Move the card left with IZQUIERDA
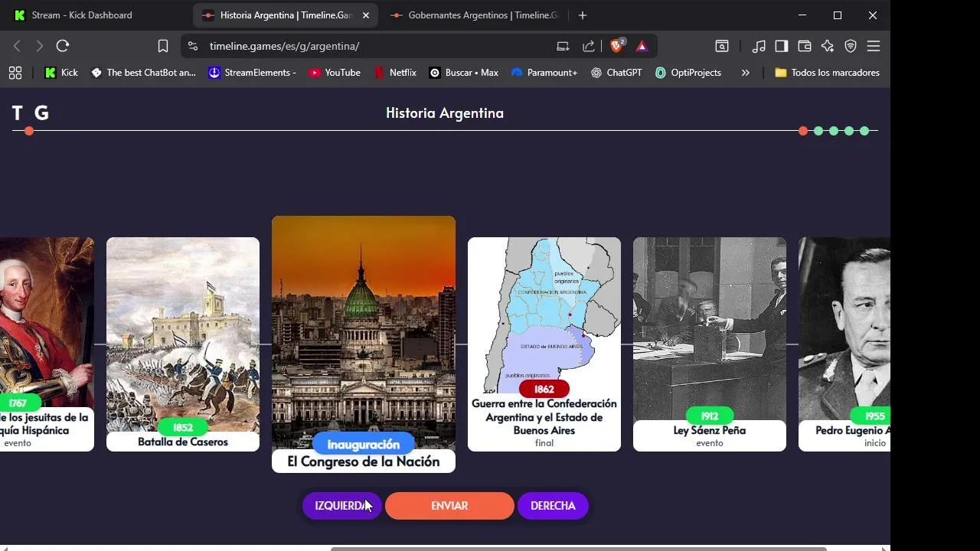980x551 pixels. tap(341, 506)
